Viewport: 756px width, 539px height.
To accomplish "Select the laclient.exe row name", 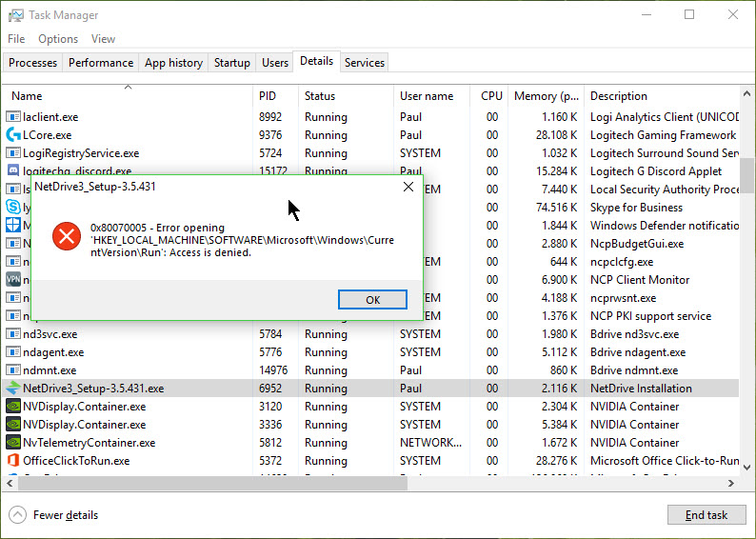I will click(x=50, y=117).
